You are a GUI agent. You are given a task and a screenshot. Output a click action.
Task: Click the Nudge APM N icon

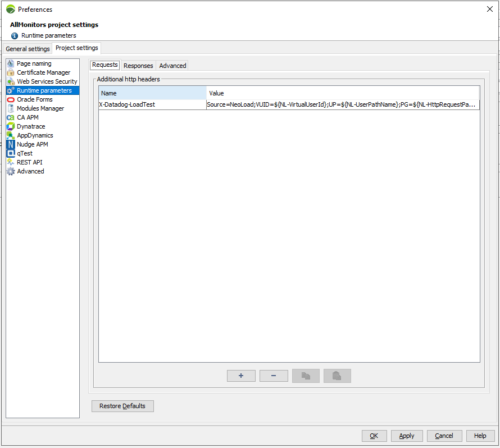pyautogui.click(x=11, y=144)
